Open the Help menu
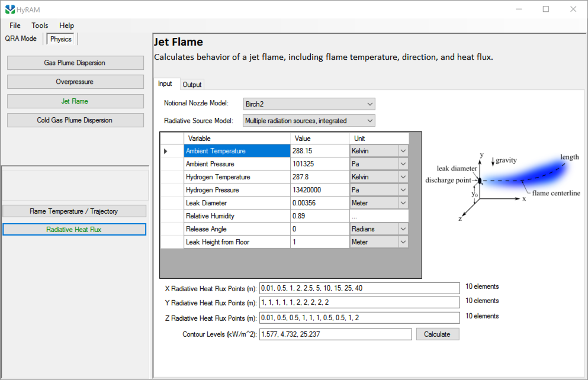The image size is (588, 380). pos(66,25)
